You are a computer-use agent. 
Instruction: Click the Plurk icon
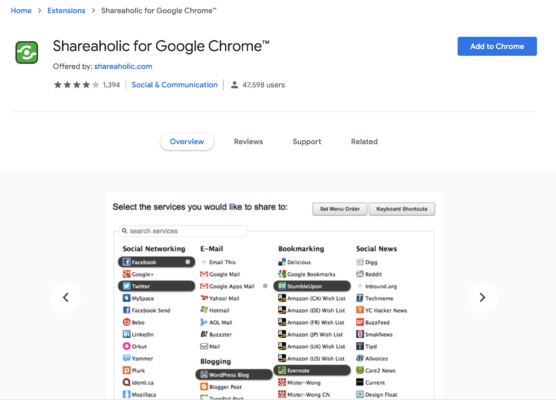[x=126, y=371]
